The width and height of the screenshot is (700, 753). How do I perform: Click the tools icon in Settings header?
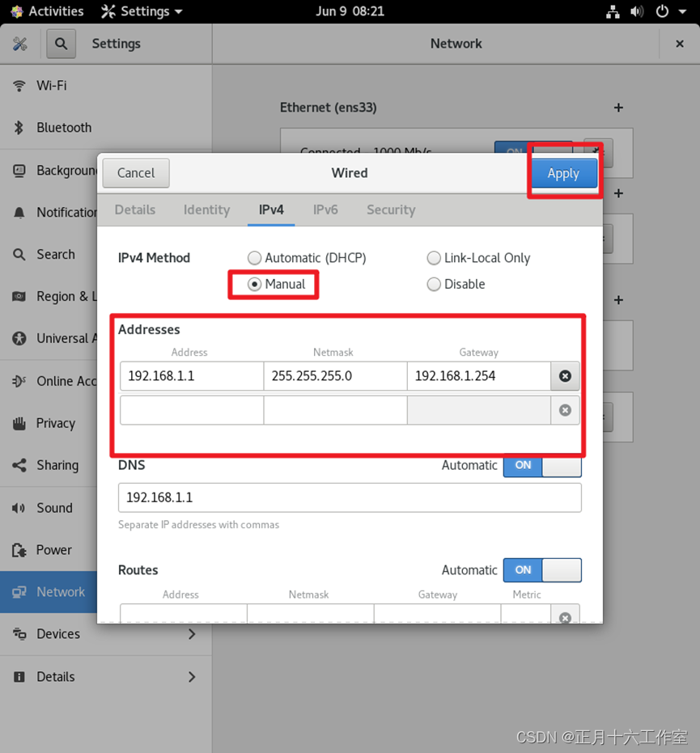[20, 44]
